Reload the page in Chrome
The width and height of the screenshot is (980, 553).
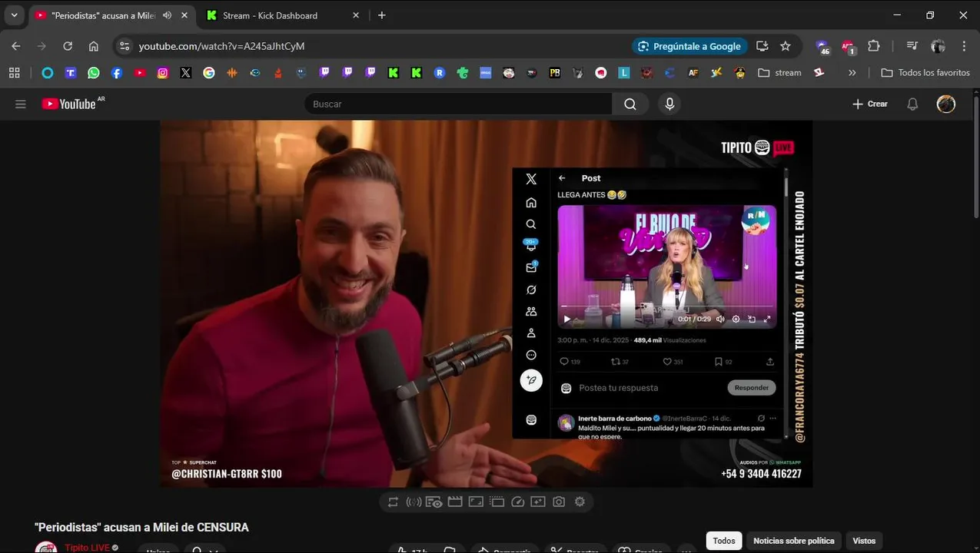click(x=68, y=46)
